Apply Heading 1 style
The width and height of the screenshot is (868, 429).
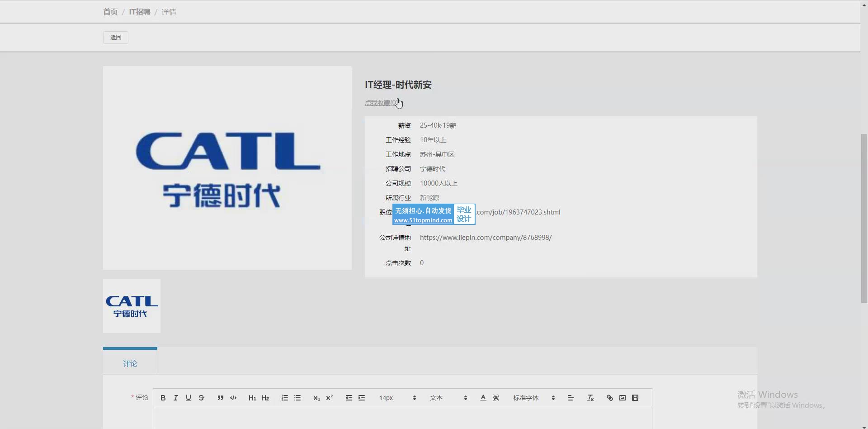click(x=252, y=398)
